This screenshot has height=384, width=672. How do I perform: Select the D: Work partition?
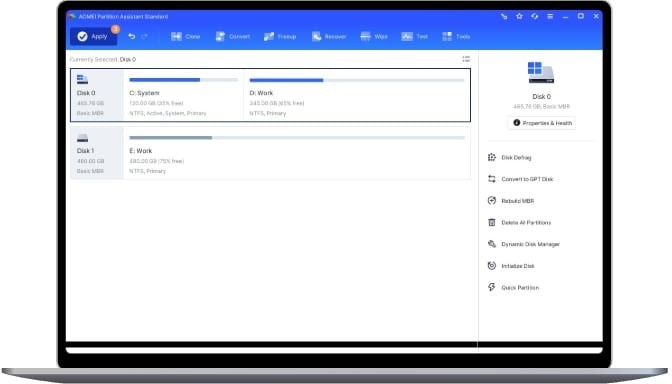(357, 95)
